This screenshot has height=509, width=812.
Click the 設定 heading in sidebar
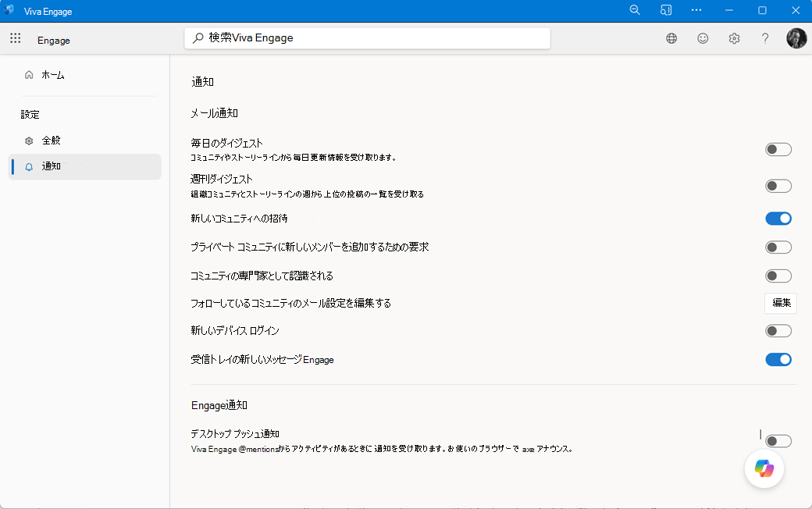[30, 115]
